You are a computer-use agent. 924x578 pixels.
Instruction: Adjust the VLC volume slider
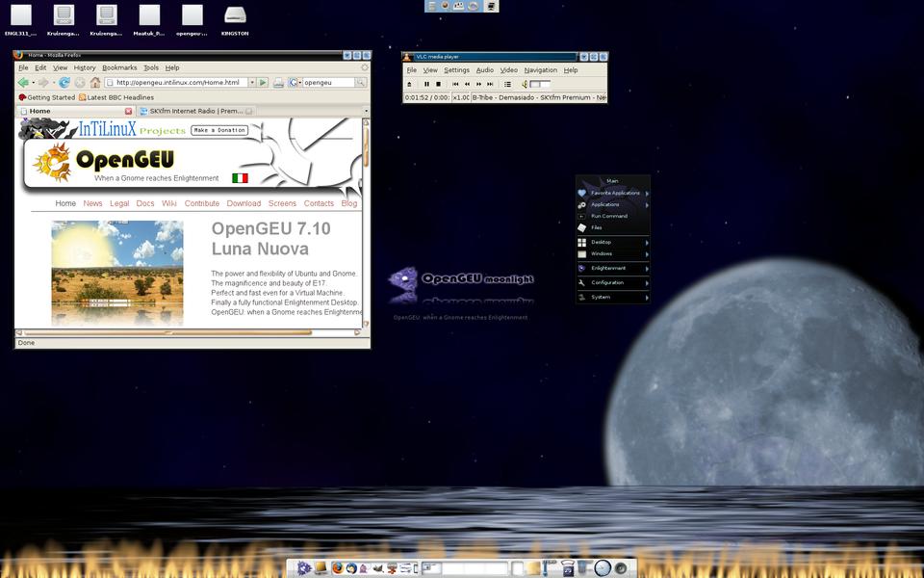(540, 84)
